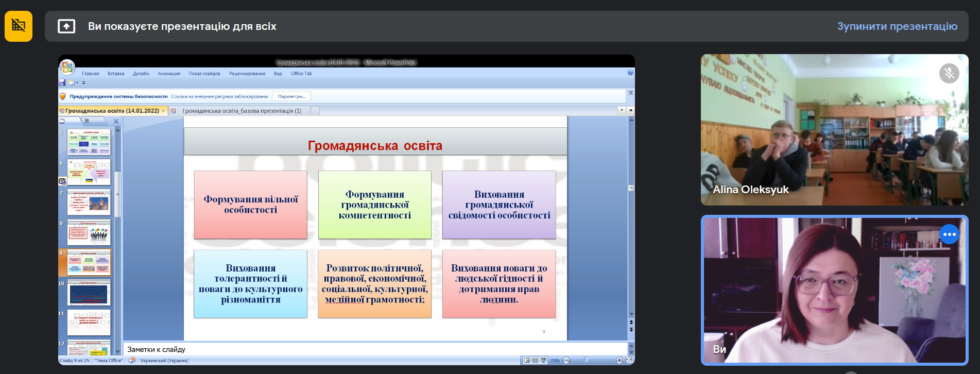Click the new blank document tab button
This screenshot has height=374, width=980.
click(315, 111)
